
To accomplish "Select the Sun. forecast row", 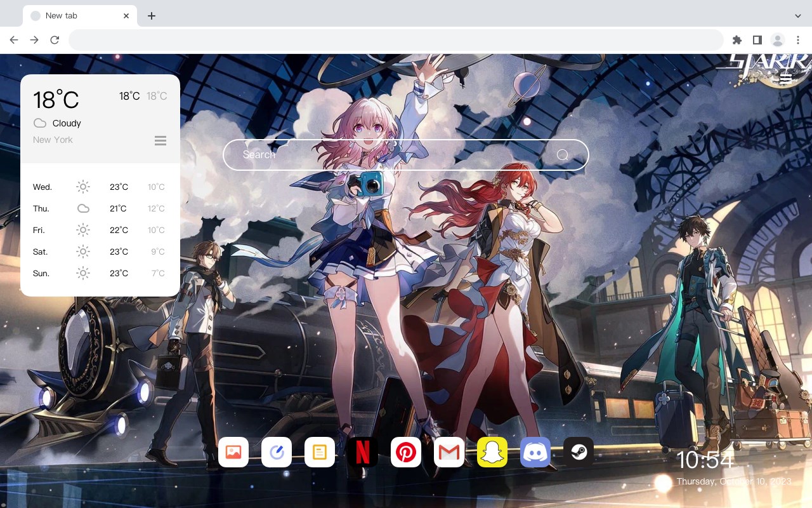I will [x=100, y=273].
